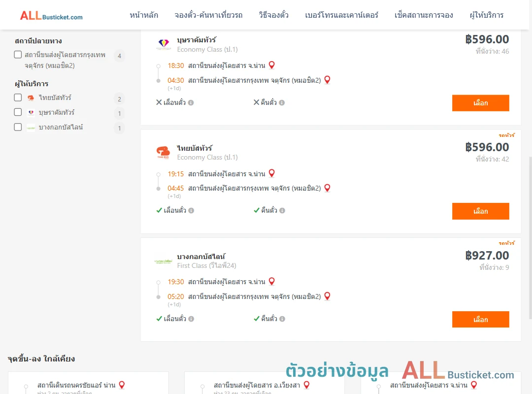532x394 pixels.
Task: Tick the บางกอกบัสไลน์ operator filter checkbox
Action: [x=18, y=127]
